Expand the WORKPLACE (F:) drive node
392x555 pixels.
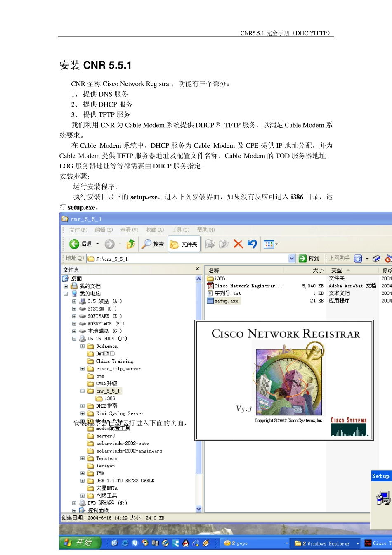point(74,323)
